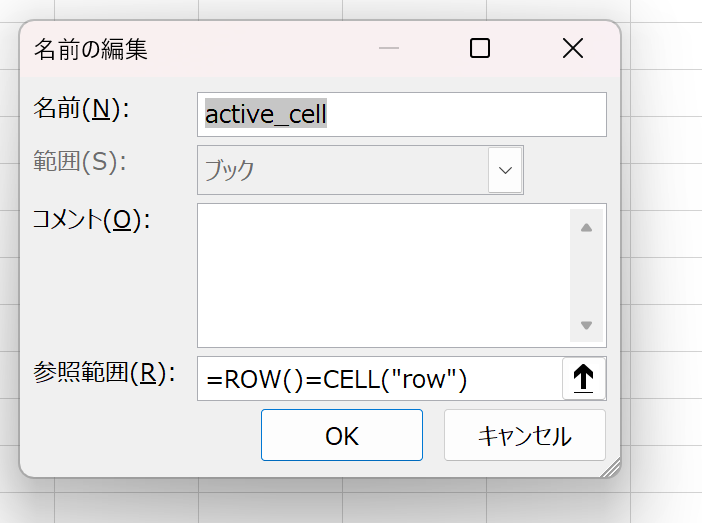Click the comment box scroll-down arrow
702x523 pixels.
click(x=586, y=325)
